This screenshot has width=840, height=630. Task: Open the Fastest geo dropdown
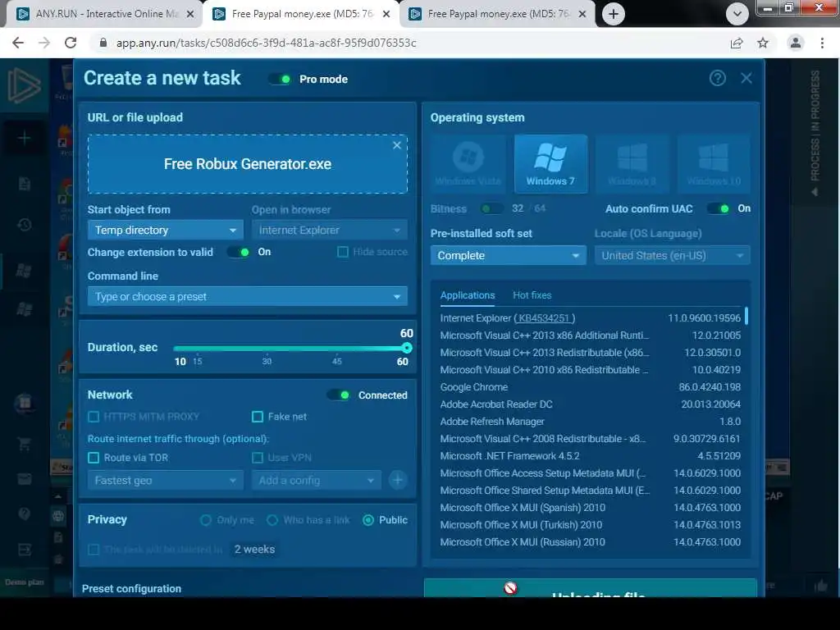pyautogui.click(x=165, y=480)
